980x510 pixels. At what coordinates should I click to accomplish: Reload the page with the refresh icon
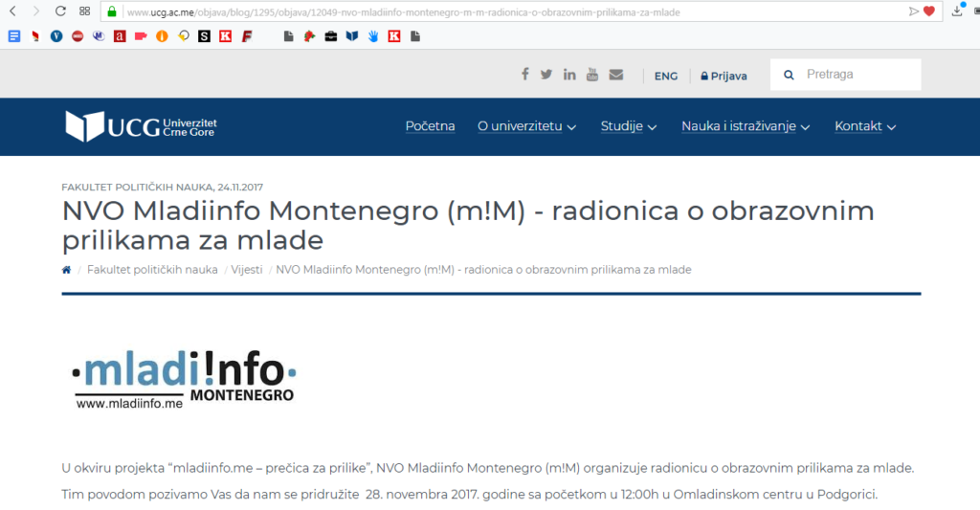point(60,11)
